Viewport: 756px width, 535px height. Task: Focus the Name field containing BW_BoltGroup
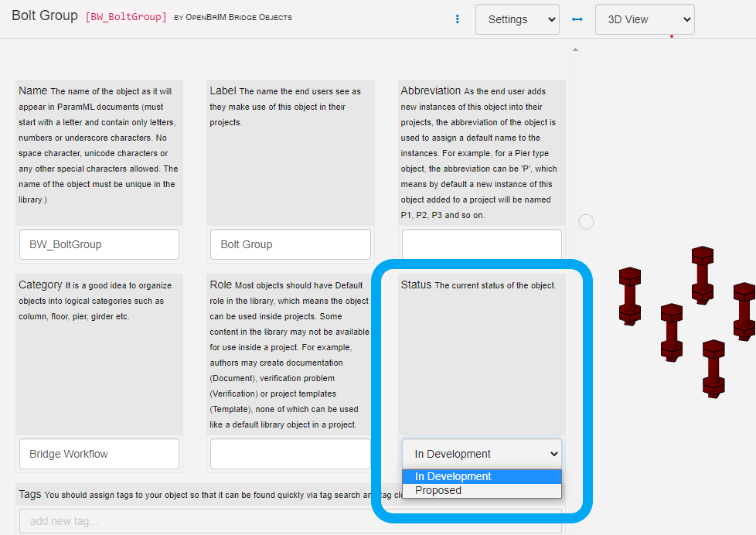pos(99,244)
